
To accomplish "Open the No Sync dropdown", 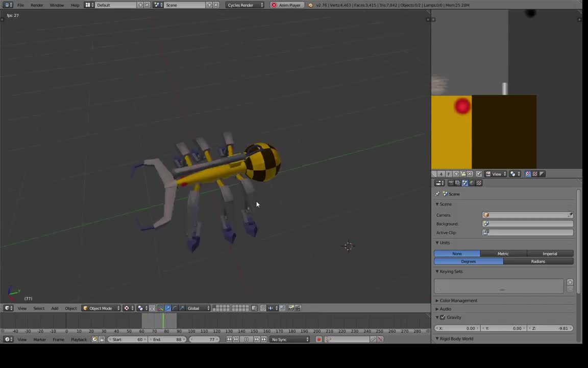I will pos(290,339).
